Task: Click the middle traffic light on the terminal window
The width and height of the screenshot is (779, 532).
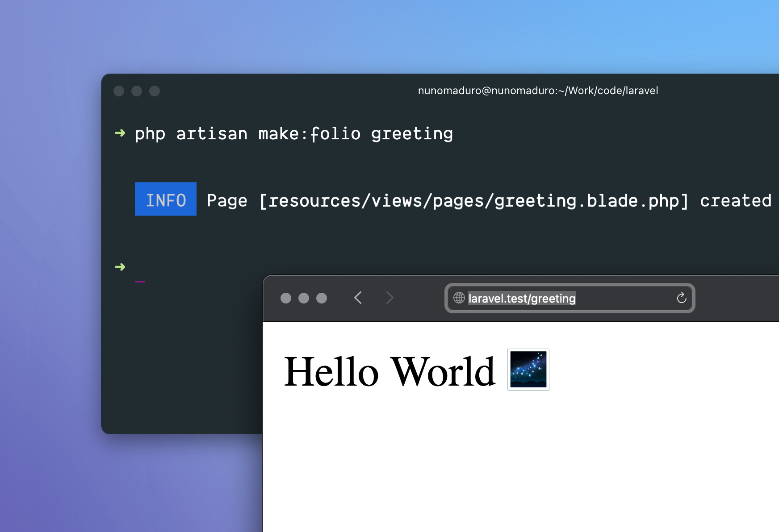Action: (x=137, y=91)
